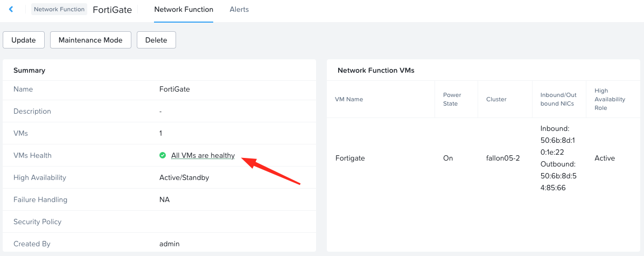The width and height of the screenshot is (644, 256).
Task: Click the Cluster column header
Action: pos(496,99)
